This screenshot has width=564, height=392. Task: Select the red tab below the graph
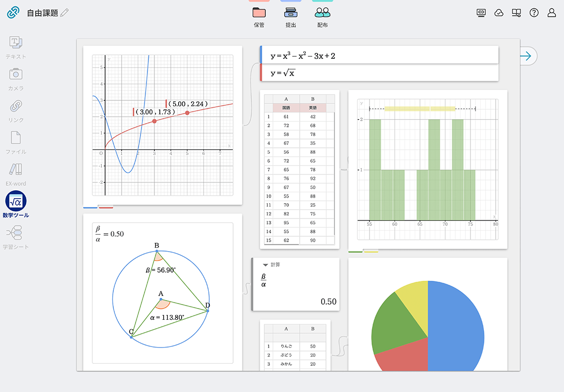[x=106, y=207]
